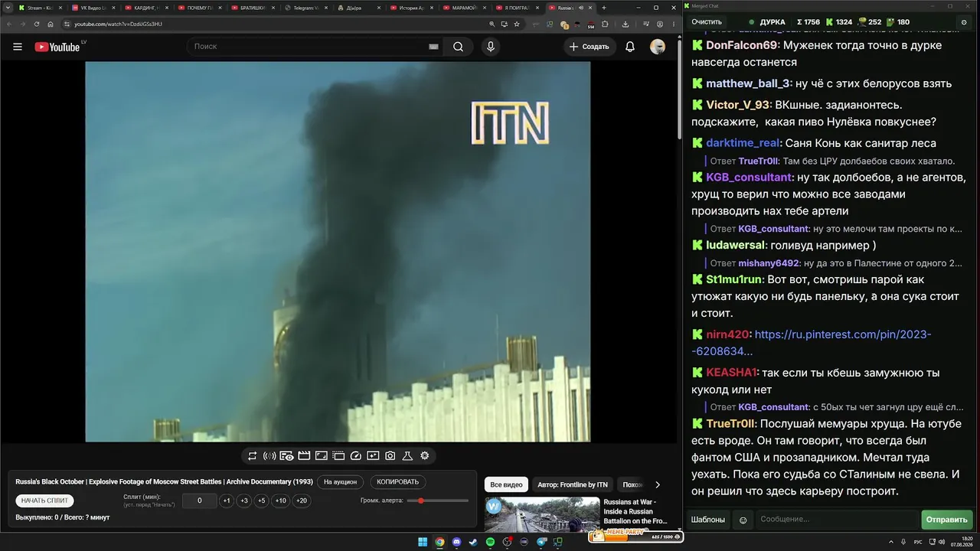Open Russians at War video thumbnail

click(542, 514)
